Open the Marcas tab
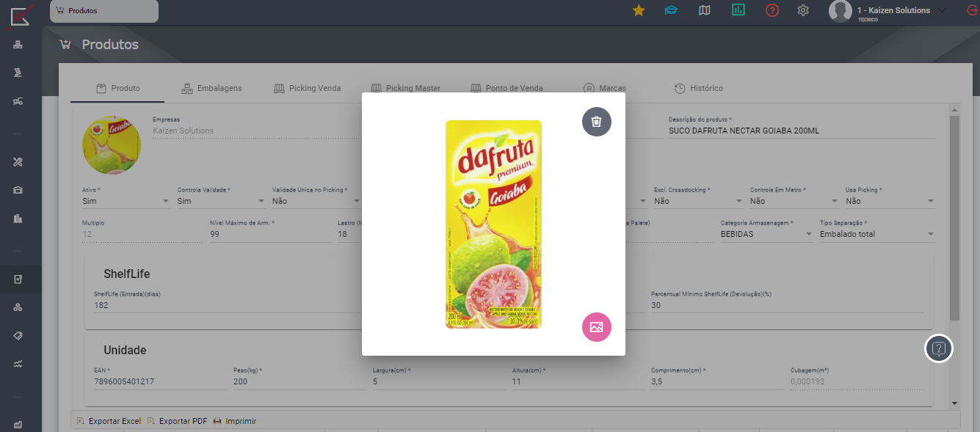This screenshot has height=432, width=980. [605, 88]
